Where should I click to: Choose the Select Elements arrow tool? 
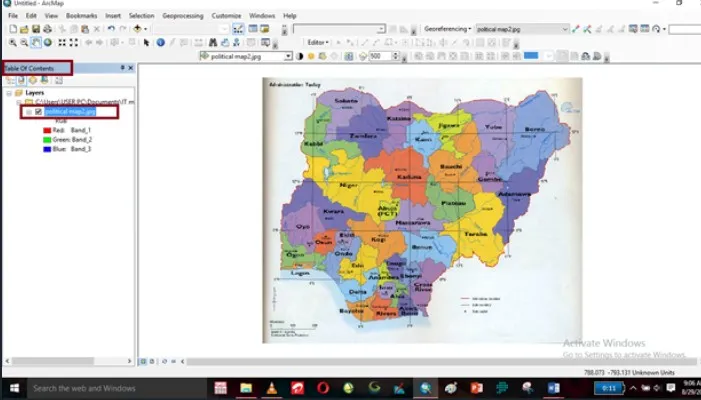(x=146, y=42)
